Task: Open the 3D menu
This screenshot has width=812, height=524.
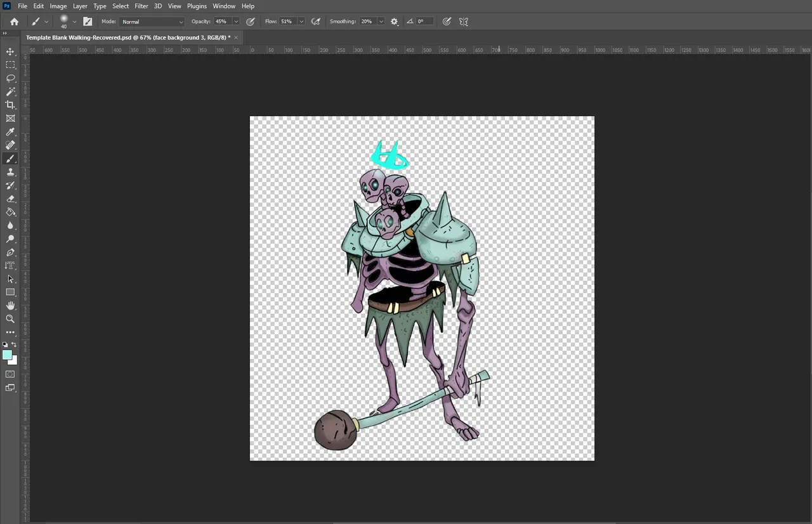Action: [158, 6]
